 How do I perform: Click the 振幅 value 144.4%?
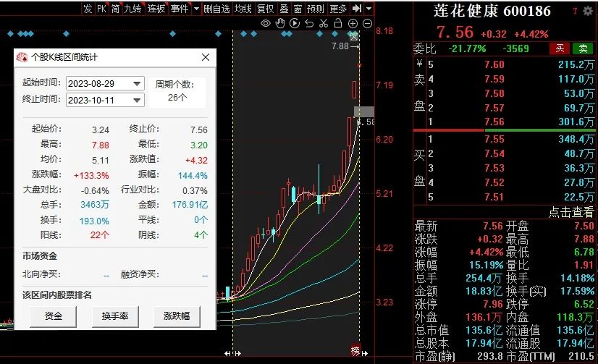coord(193,176)
